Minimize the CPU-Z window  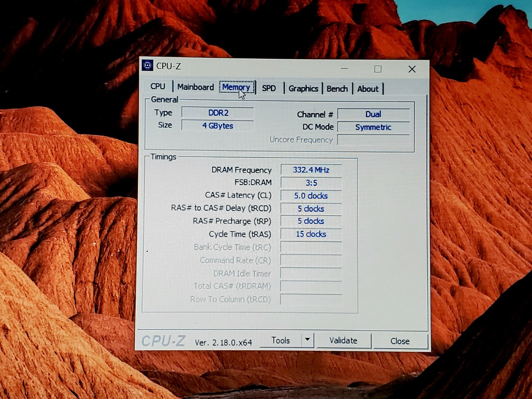[344, 68]
